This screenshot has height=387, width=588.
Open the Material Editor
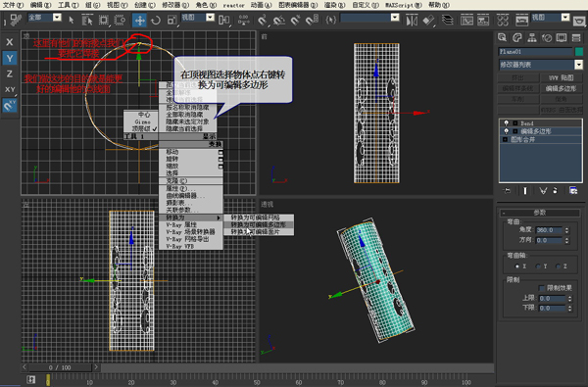point(503,20)
